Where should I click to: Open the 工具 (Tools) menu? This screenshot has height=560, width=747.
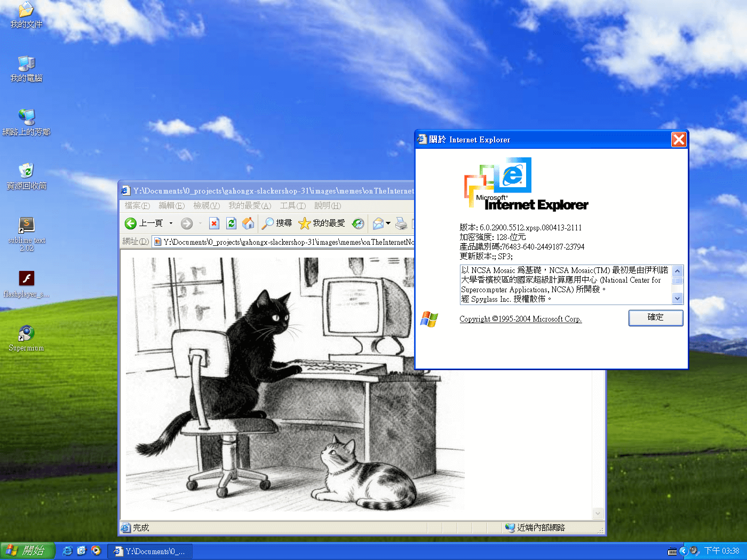(x=292, y=205)
